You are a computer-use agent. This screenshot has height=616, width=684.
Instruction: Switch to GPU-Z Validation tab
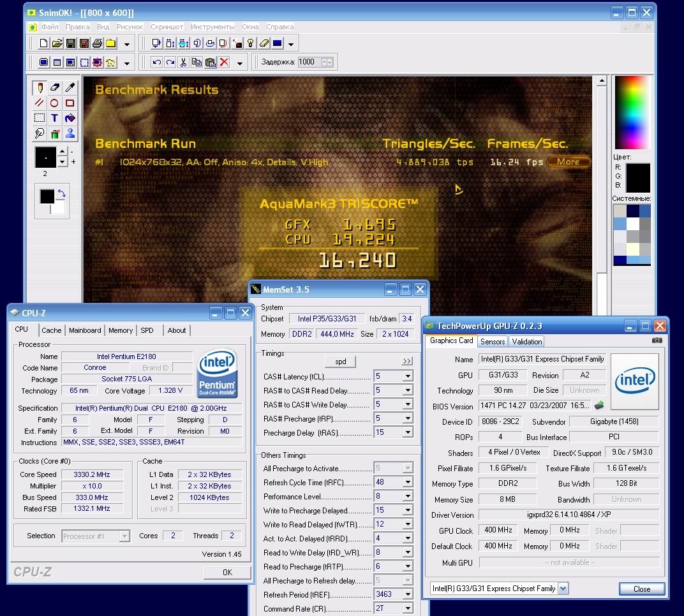[526, 341]
